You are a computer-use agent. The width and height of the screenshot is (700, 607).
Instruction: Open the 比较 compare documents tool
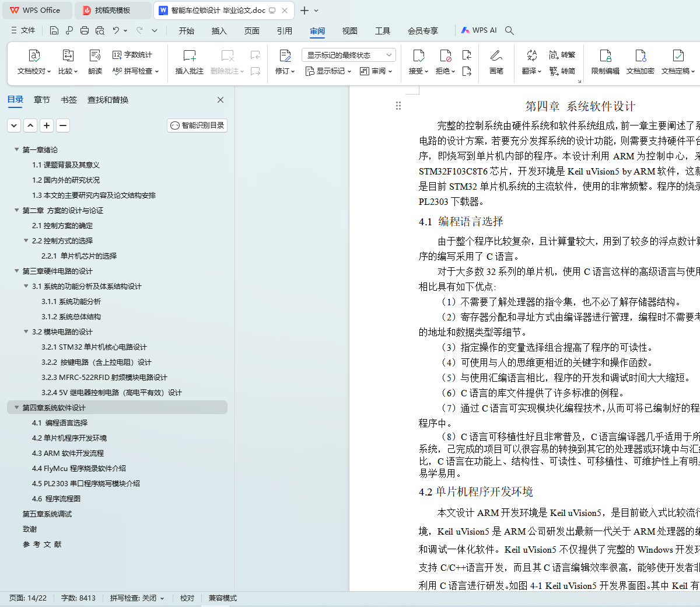(68, 62)
